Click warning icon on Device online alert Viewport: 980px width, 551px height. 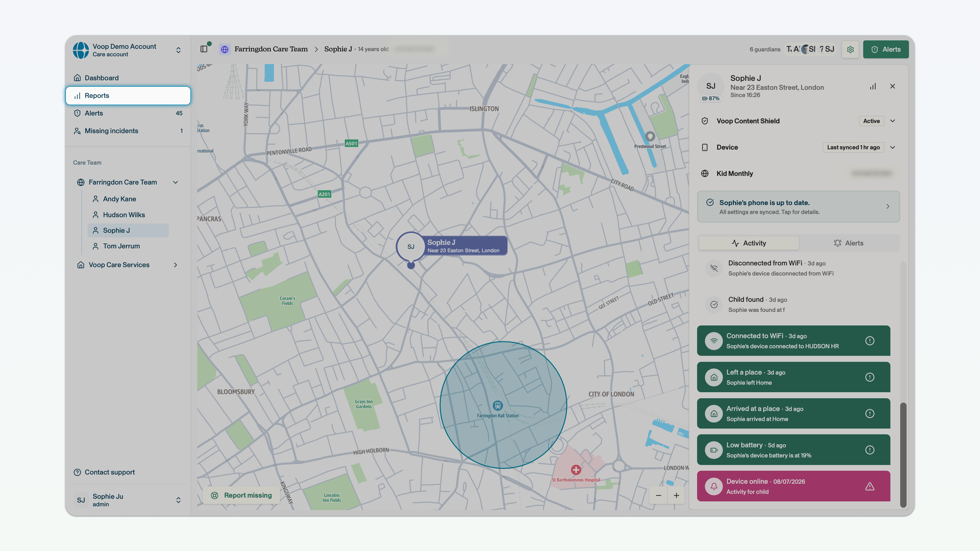870,486
